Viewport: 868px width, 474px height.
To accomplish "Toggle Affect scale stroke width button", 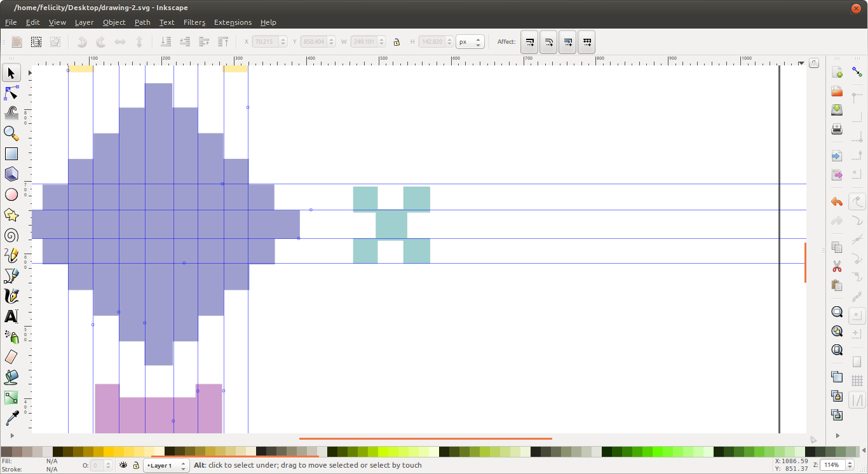I will (x=529, y=42).
